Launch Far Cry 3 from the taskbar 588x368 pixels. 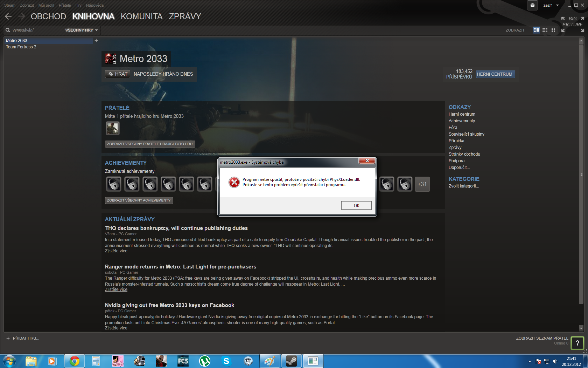183,361
